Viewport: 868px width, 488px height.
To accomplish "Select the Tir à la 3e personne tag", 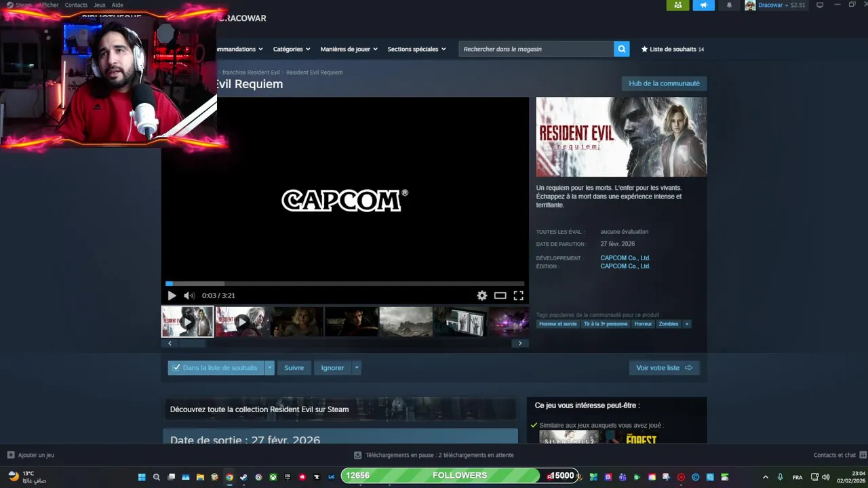I will coord(606,324).
